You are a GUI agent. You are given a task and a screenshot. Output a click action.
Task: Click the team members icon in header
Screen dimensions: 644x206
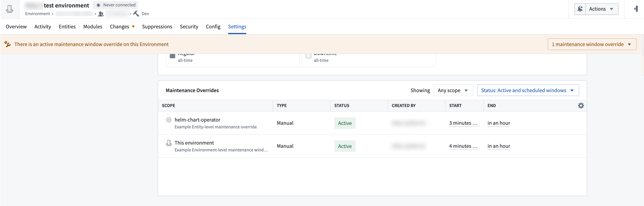(101, 14)
